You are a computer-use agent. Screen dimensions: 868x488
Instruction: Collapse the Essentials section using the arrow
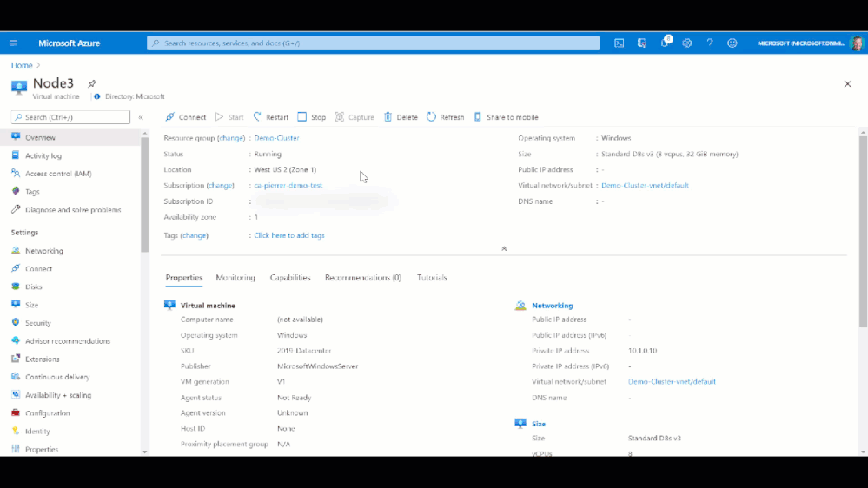[x=504, y=249]
